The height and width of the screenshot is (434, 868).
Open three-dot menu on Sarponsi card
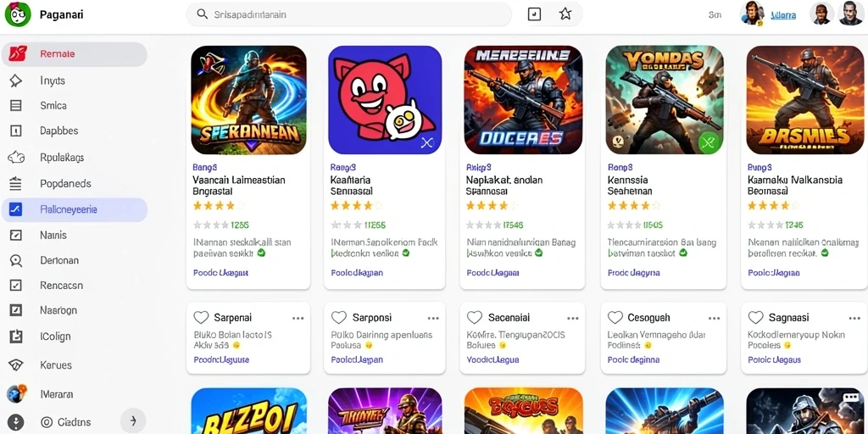coord(433,319)
